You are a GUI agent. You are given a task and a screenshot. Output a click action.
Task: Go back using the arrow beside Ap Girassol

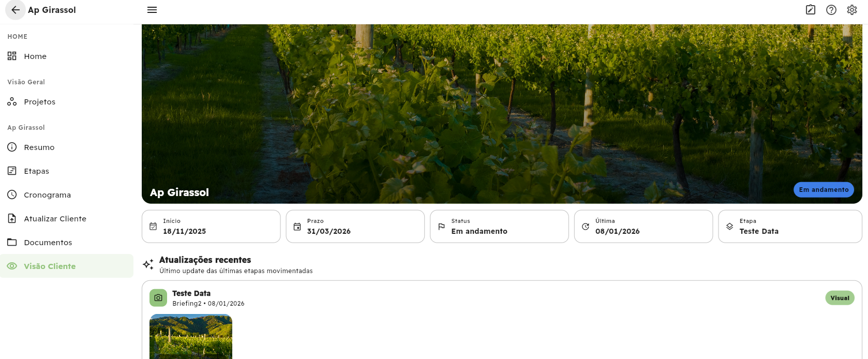pos(14,10)
